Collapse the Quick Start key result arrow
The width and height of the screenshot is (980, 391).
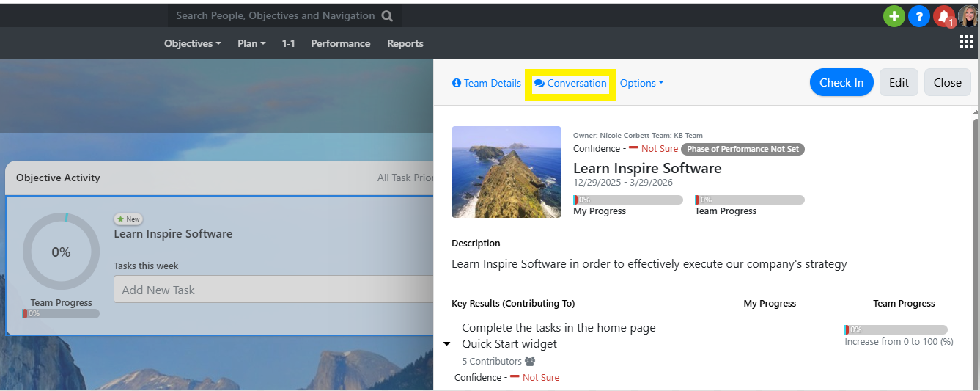[x=447, y=343]
